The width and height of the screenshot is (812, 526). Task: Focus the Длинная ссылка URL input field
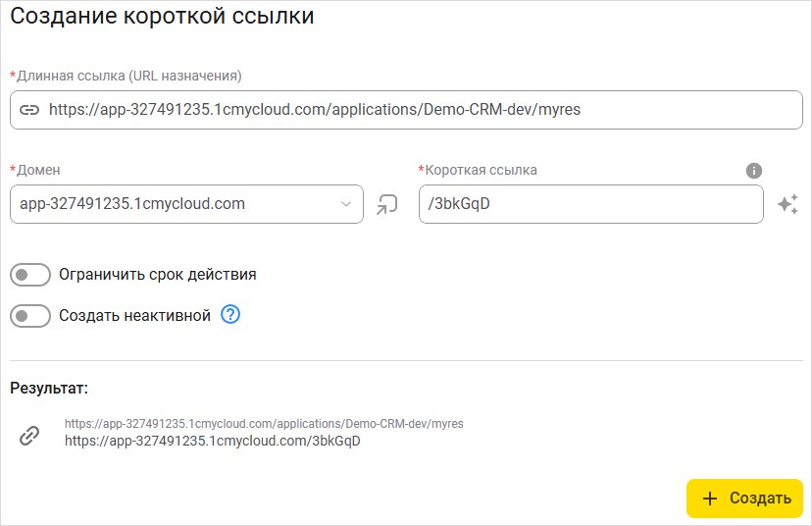coord(406,110)
